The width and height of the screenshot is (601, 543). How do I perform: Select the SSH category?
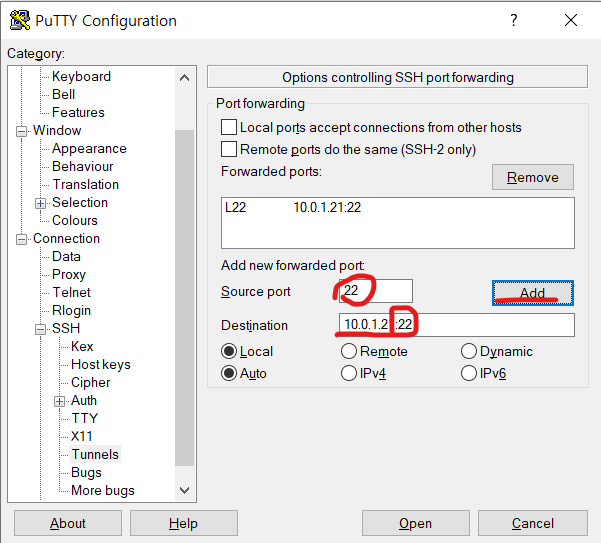pyautogui.click(x=66, y=328)
